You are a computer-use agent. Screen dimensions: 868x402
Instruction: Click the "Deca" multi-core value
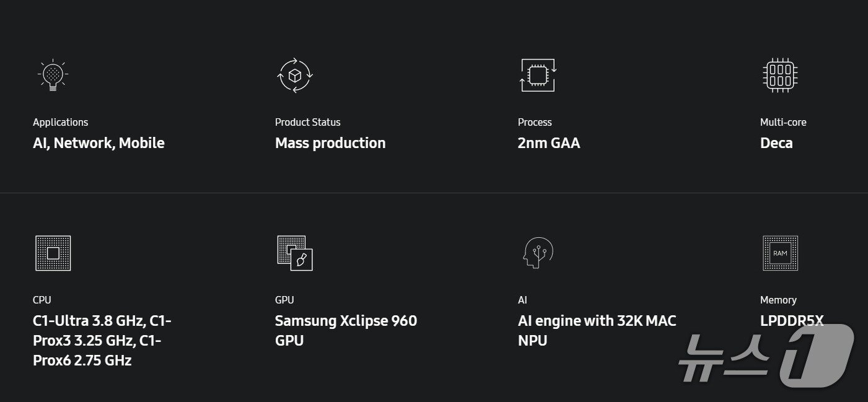(776, 143)
